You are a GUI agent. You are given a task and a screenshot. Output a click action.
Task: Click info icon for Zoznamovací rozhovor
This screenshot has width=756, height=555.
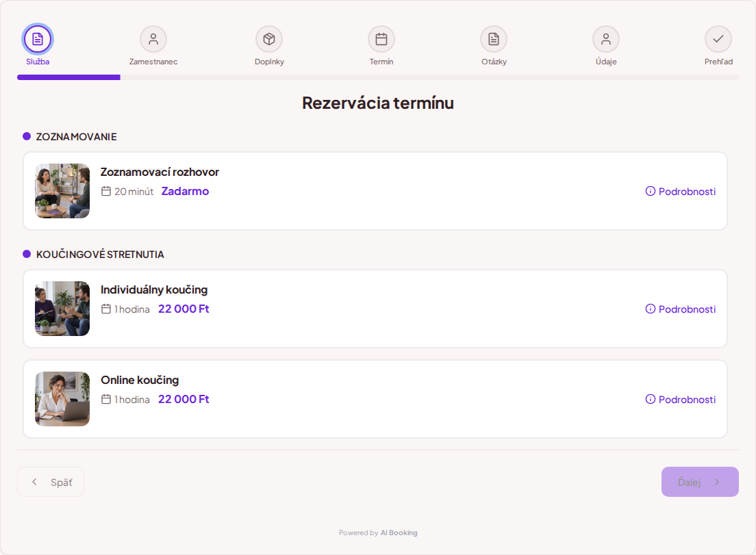coord(651,191)
